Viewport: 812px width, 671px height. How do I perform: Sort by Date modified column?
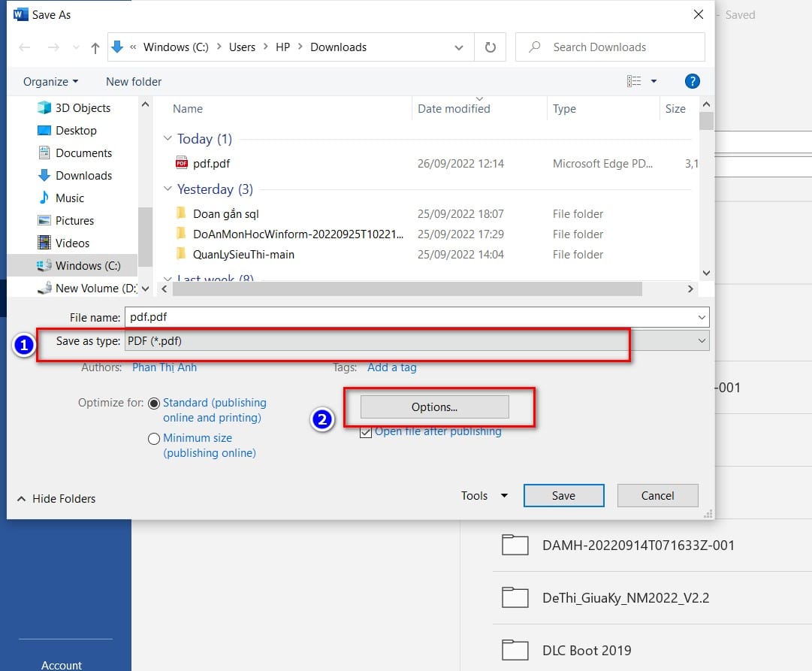[x=454, y=109]
